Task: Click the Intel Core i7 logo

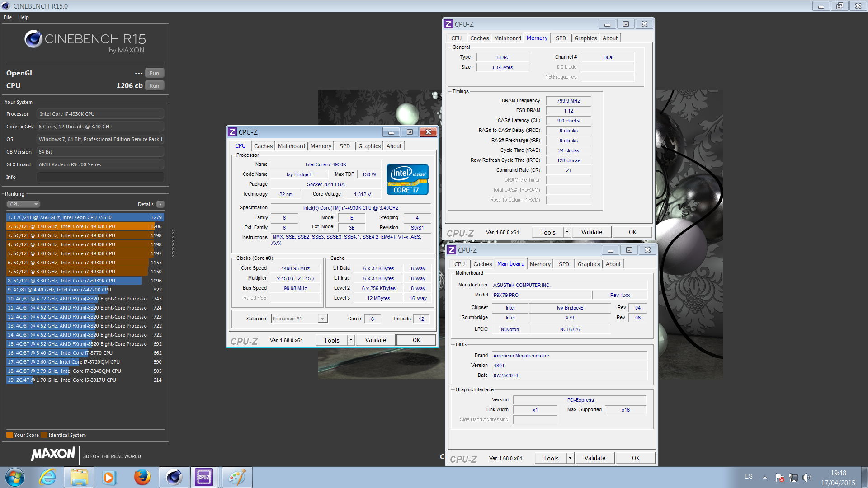Action: tap(407, 179)
